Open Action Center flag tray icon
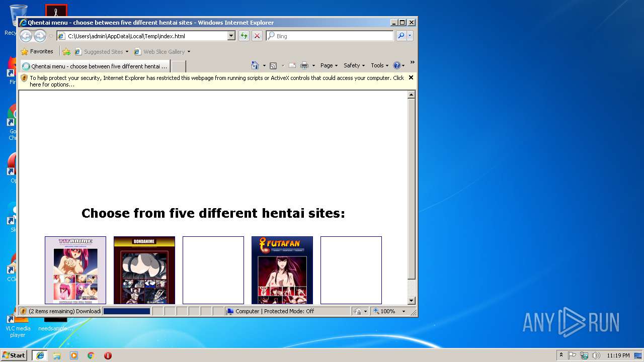The height and width of the screenshot is (362, 644). click(x=572, y=355)
